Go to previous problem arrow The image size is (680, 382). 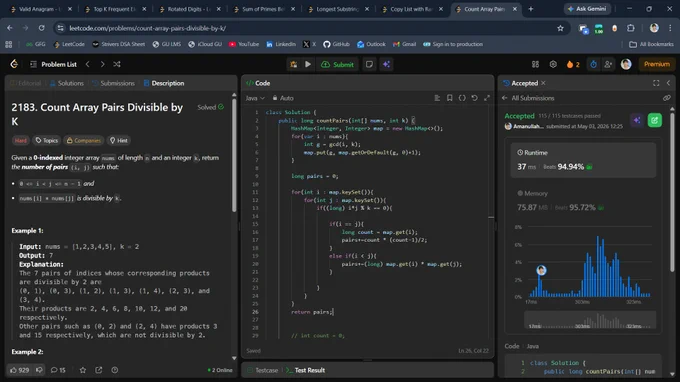coord(88,64)
